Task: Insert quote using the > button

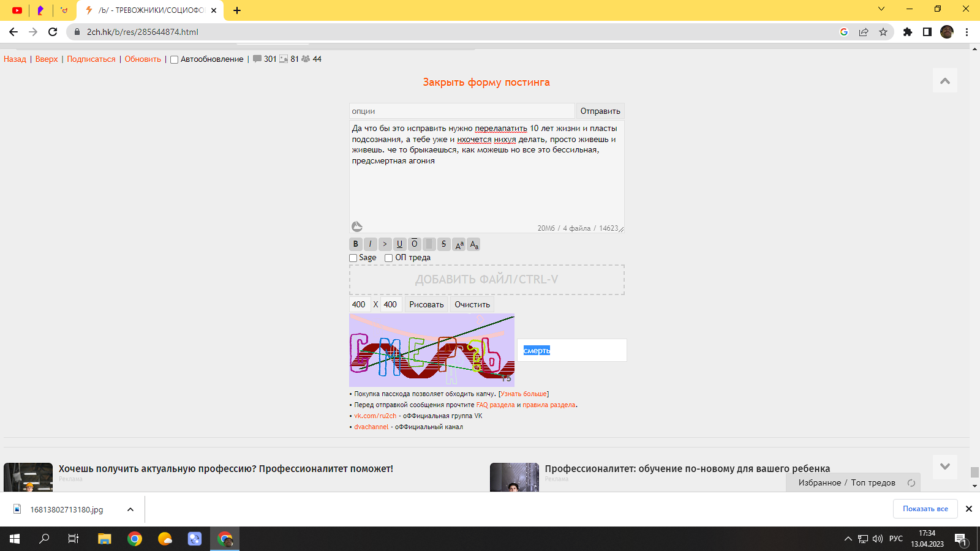Action: pyautogui.click(x=385, y=244)
